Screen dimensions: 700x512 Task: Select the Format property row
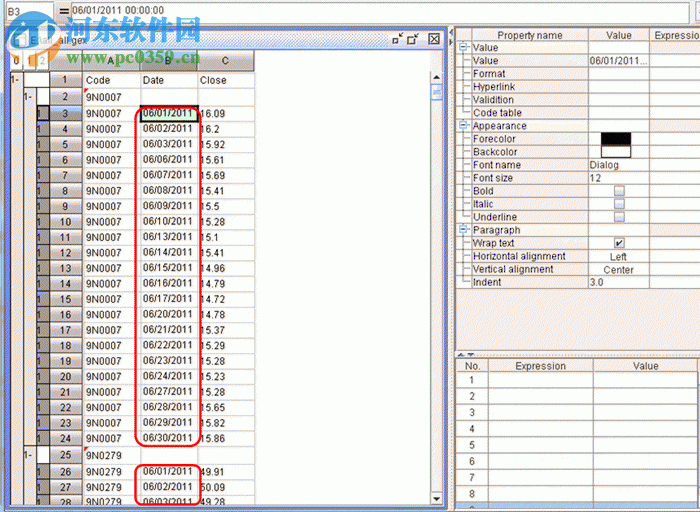click(529, 73)
